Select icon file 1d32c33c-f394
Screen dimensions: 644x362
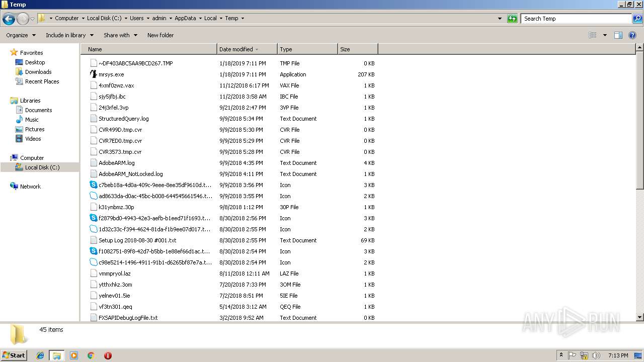pyautogui.click(x=93, y=229)
